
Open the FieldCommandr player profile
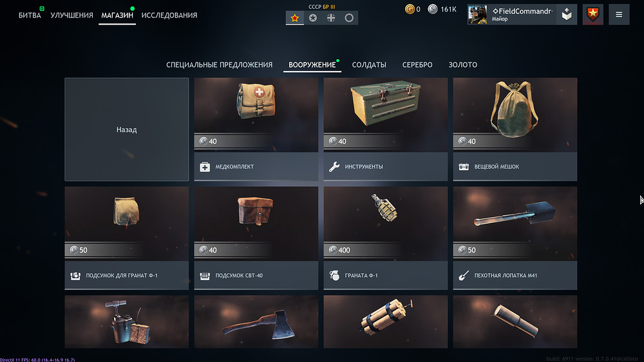pyautogui.click(x=512, y=15)
